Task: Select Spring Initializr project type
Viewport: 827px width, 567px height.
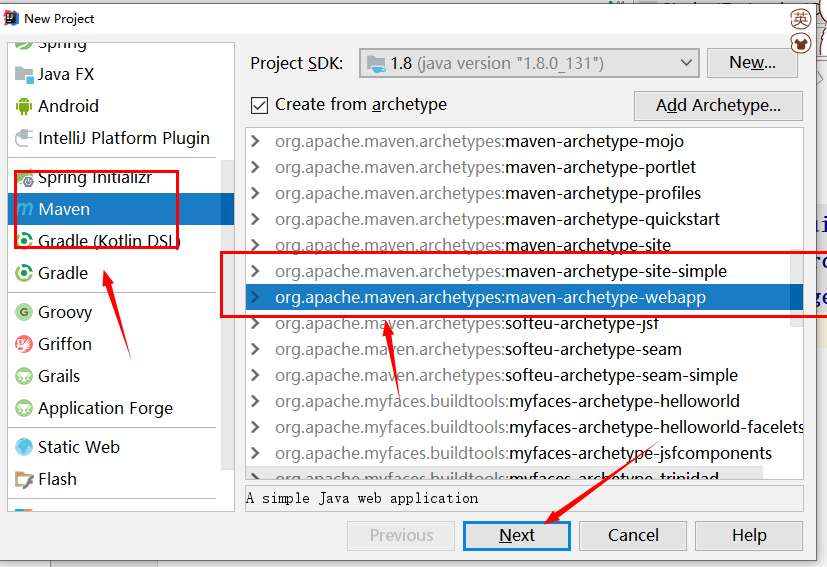Action: (x=95, y=178)
